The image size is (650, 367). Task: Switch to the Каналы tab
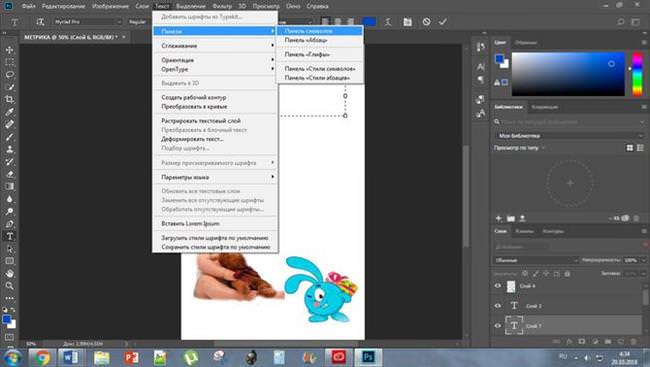pyautogui.click(x=524, y=231)
